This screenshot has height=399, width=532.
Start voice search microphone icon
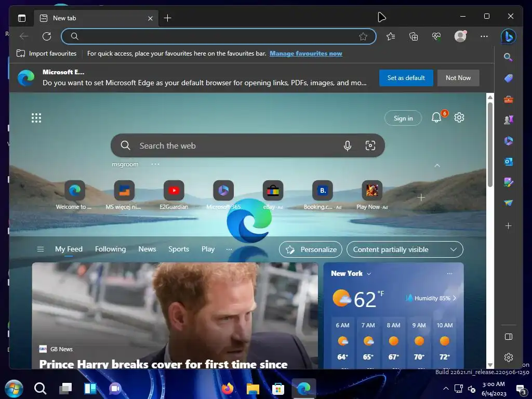coord(347,146)
